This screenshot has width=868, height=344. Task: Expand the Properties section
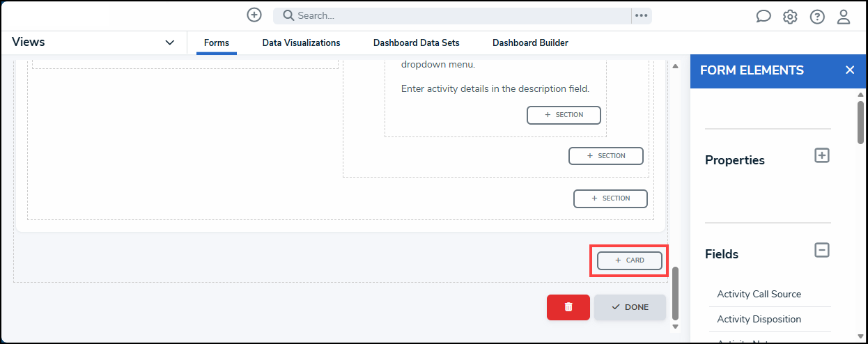point(822,155)
